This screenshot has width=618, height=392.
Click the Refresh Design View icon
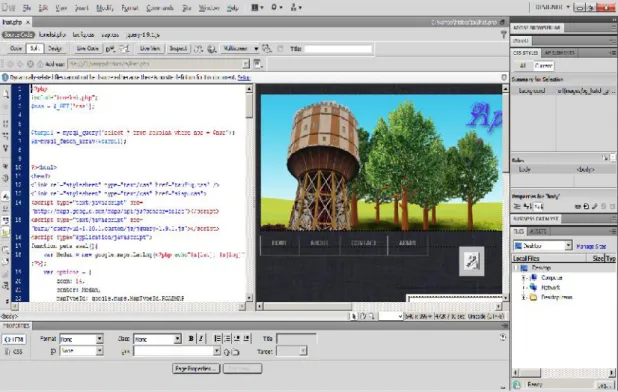tap(280, 49)
